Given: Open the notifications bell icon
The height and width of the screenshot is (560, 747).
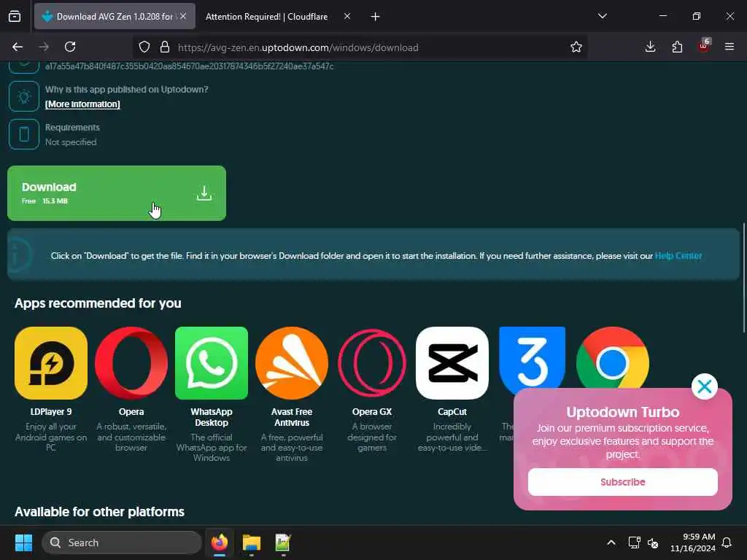Looking at the screenshot, I should point(727,542).
